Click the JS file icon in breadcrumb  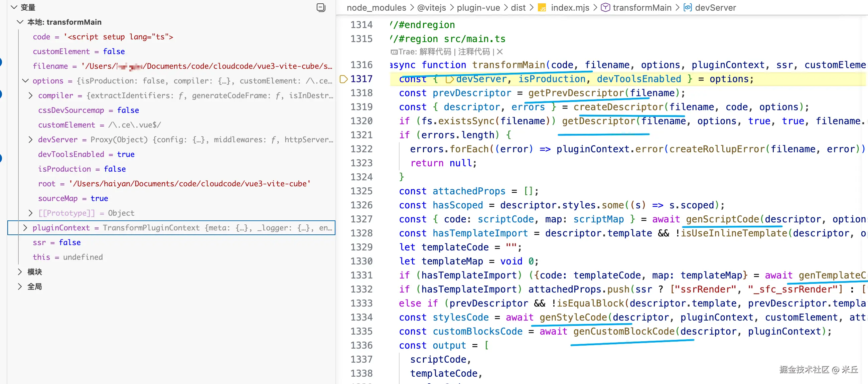(542, 8)
